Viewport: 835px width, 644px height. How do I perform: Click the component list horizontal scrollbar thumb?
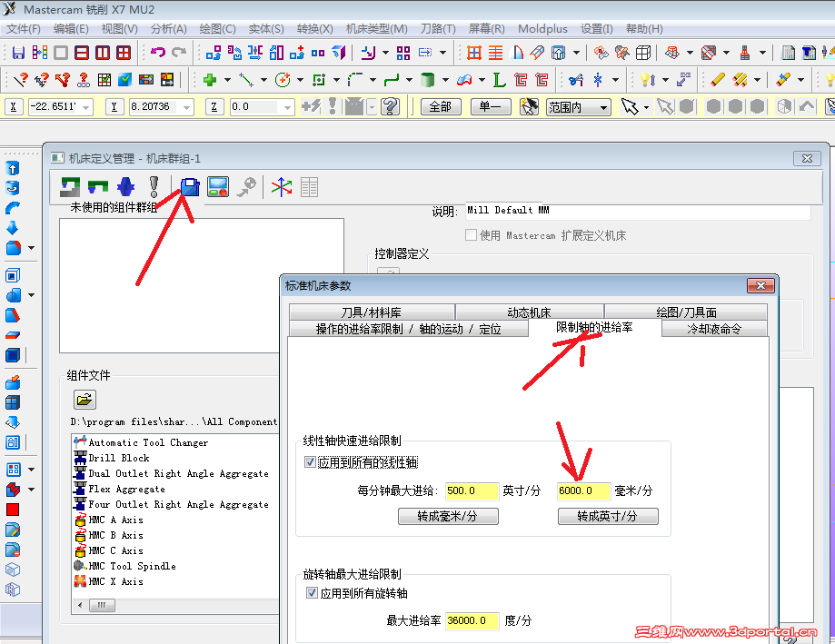(x=102, y=605)
